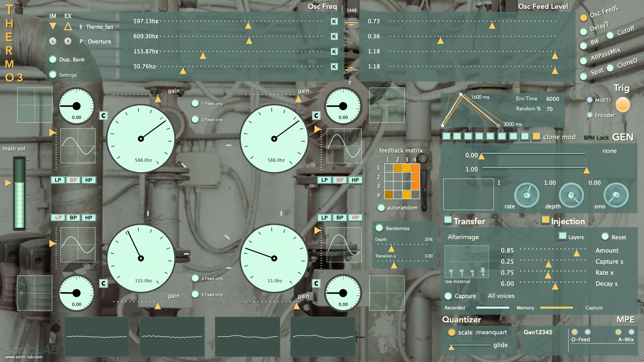Viewport: 644px width, 362px height.
Task: Select the DelayT parameter option
Action: [x=583, y=32]
